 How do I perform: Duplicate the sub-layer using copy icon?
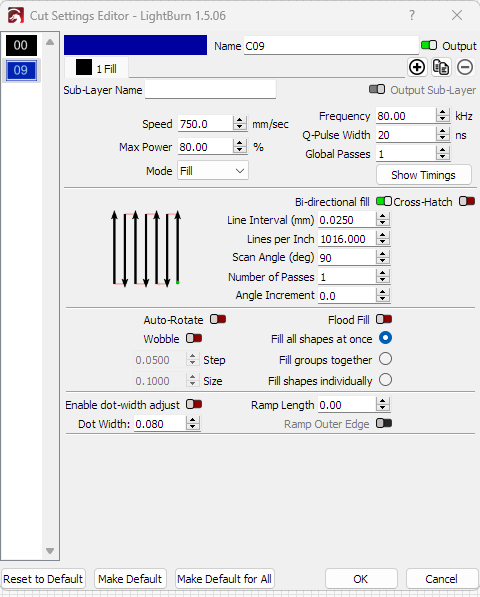(x=441, y=67)
